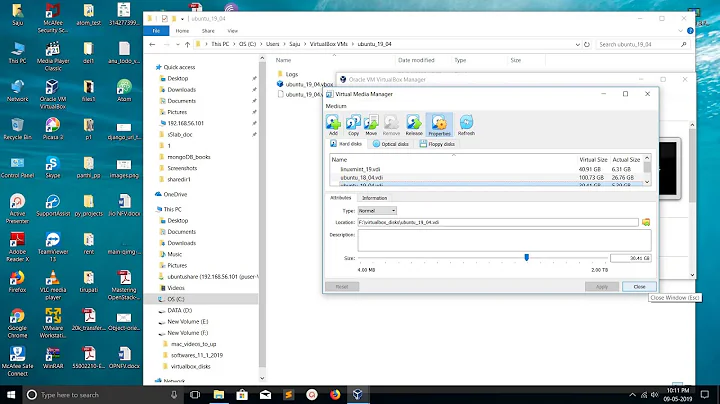Sort disks by the Actual Size column
Screen dimensions: 720x404
(x=626, y=160)
